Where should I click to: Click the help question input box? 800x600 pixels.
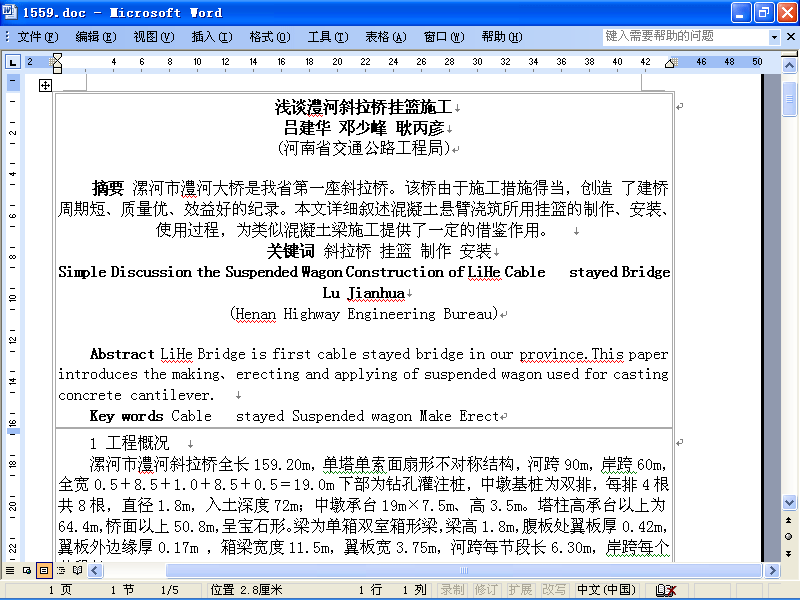[685, 37]
